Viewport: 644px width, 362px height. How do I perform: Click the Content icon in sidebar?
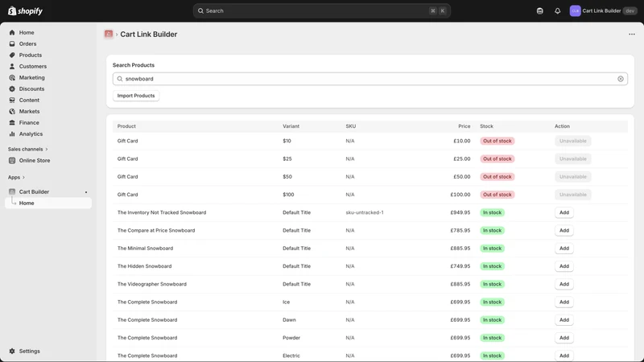pyautogui.click(x=12, y=100)
